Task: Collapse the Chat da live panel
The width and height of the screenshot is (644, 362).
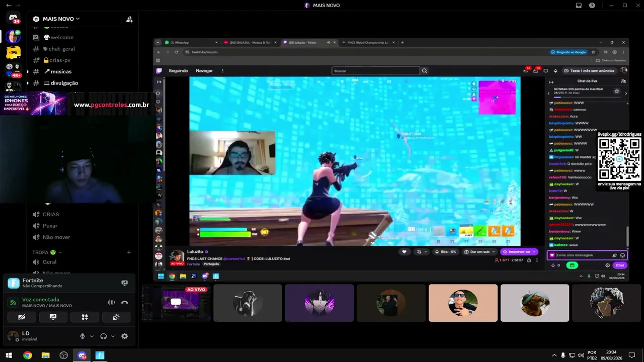Action: (x=551, y=81)
